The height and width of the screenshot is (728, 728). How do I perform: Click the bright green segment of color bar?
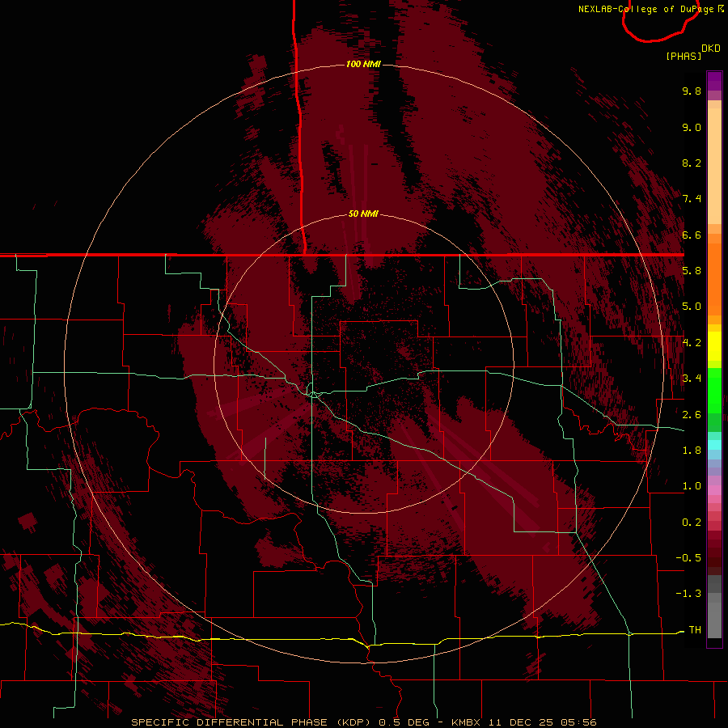tap(714, 391)
